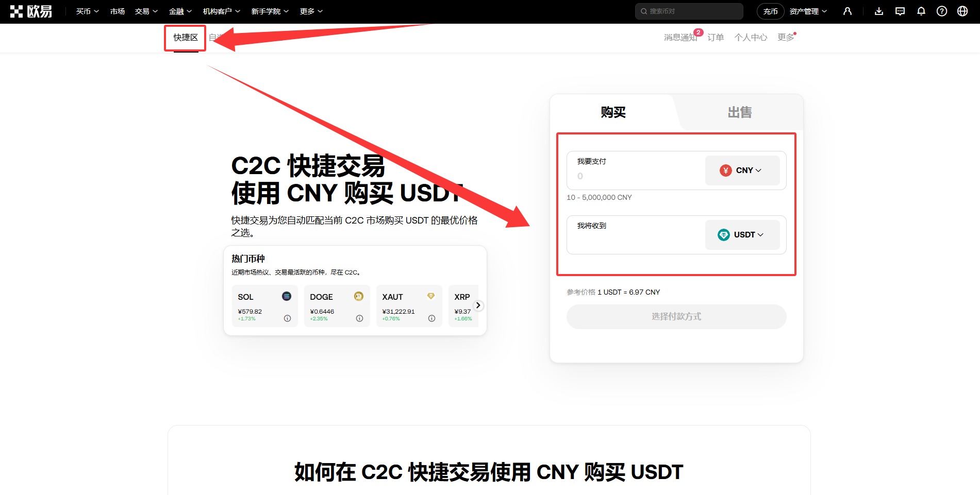Viewport: 980px width, 495px height.
Task: Open info icon on XAUT card
Action: 432,318
